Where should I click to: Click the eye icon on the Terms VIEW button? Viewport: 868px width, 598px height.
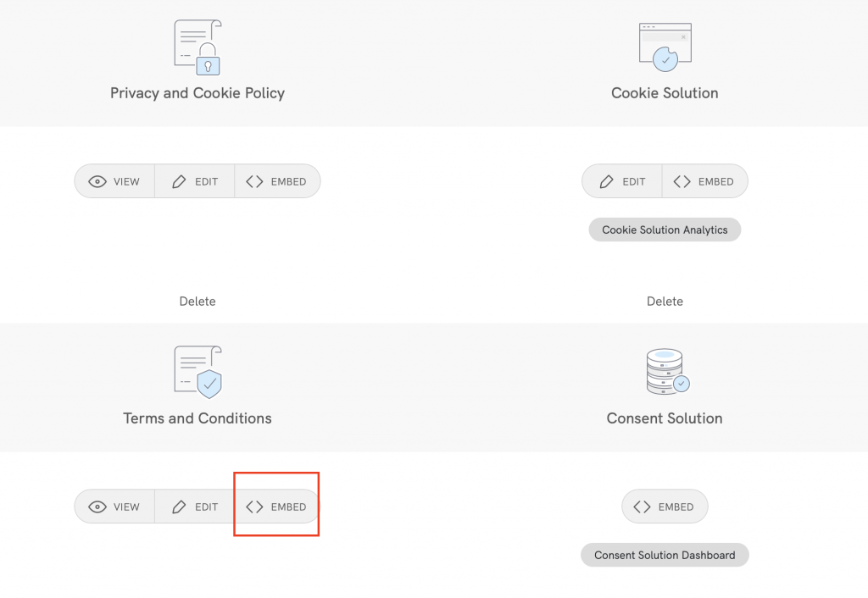[x=96, y=506]
